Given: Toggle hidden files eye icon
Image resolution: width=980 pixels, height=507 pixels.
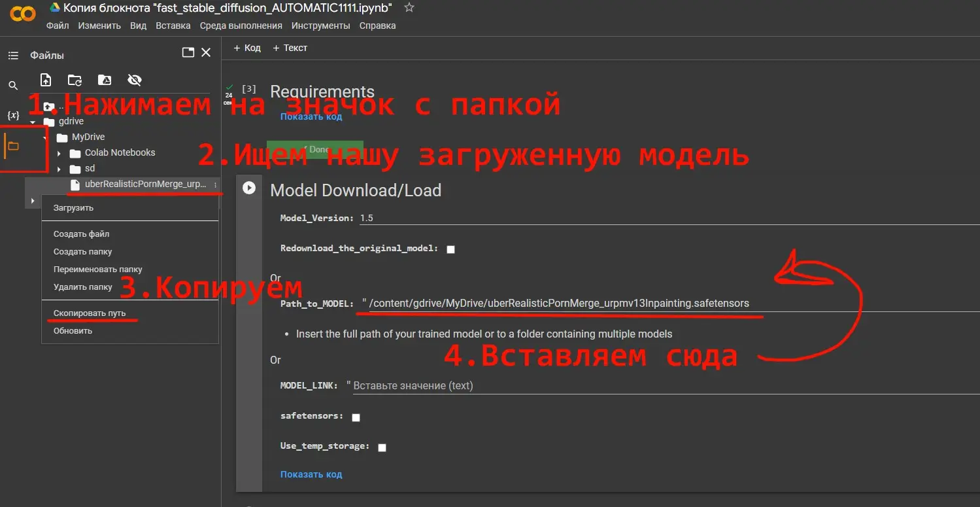Looking at the screenshot, I should (x=135, y=80).
